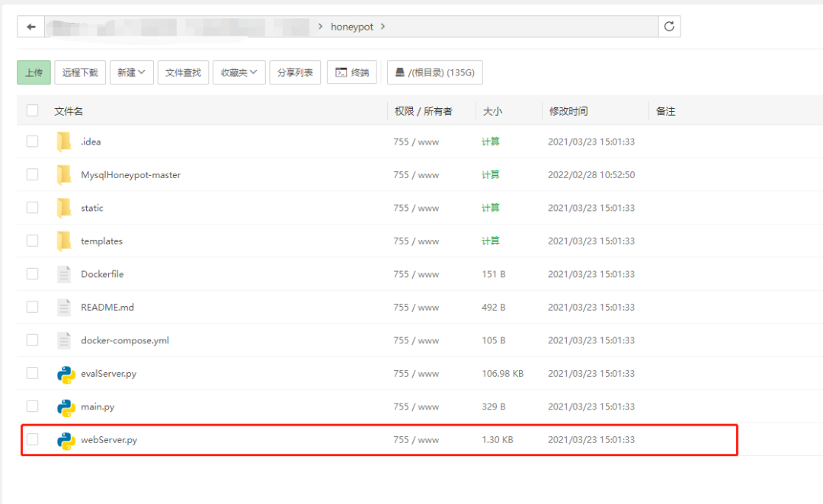Refresh the directory listing

[x=669, y=27]
